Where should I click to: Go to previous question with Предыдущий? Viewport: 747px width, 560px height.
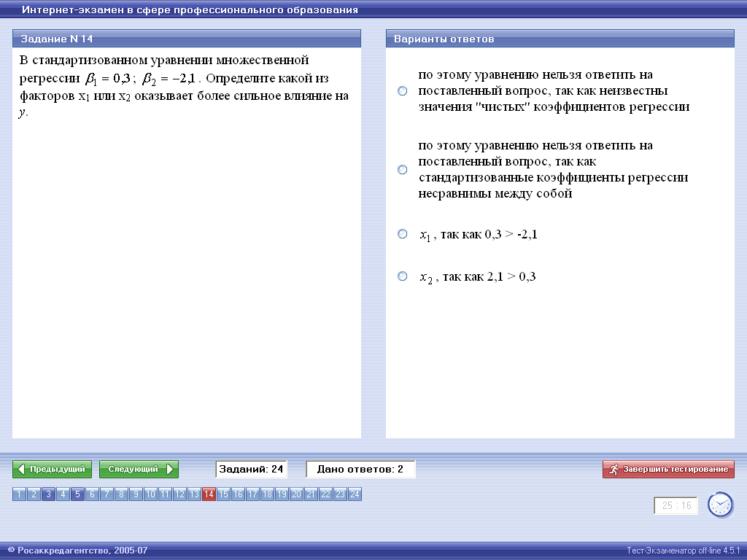[52, 469]
